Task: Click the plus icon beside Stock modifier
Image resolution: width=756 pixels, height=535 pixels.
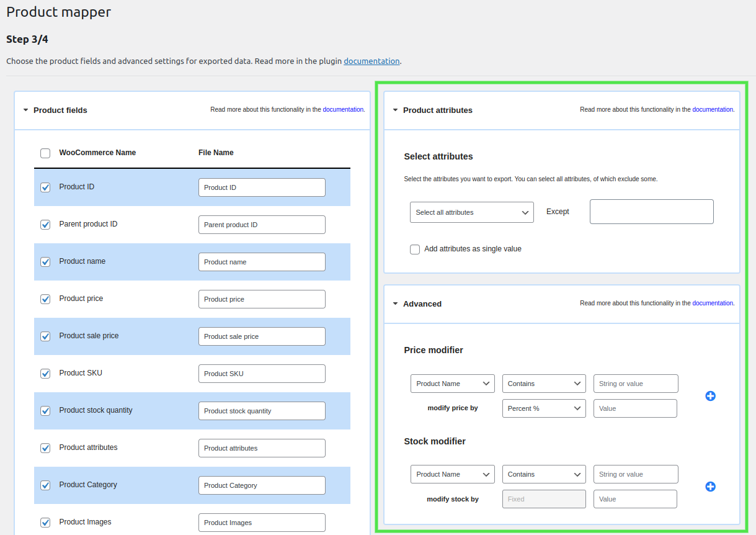Action: pyautogui.click(x=710, y=487)
